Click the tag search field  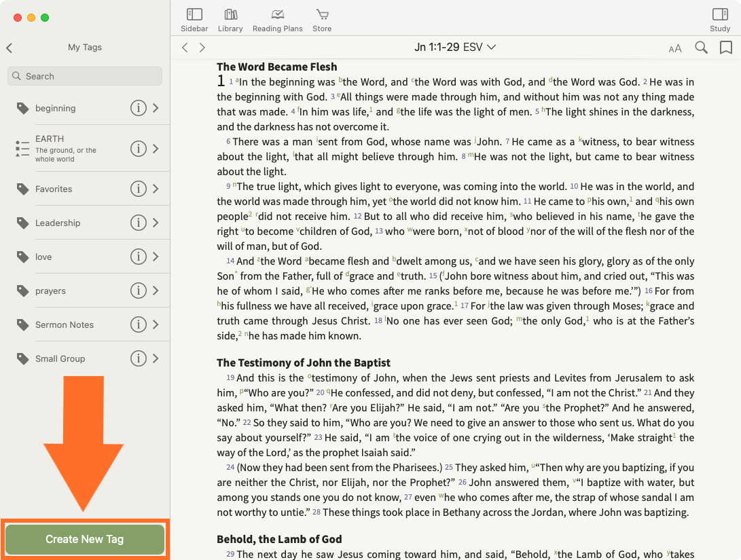85,76
